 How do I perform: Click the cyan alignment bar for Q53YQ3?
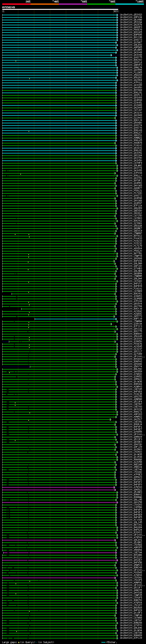60,15
